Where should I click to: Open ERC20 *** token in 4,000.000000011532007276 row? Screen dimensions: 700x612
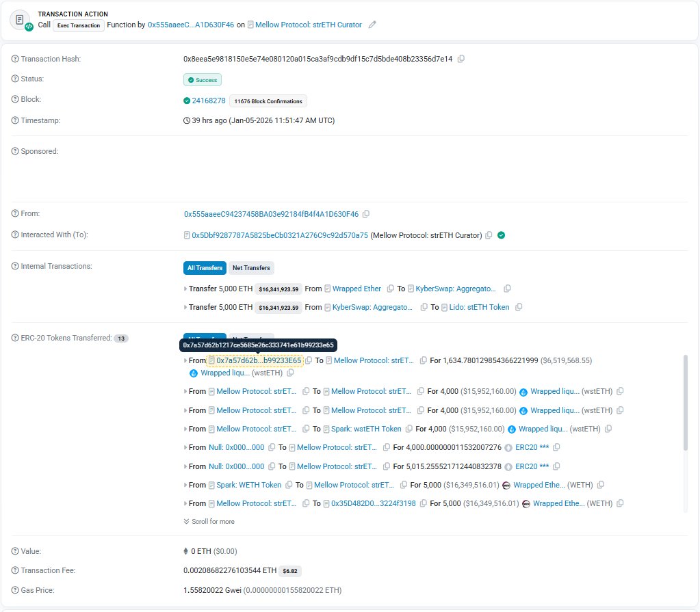[x=532, y=447]
